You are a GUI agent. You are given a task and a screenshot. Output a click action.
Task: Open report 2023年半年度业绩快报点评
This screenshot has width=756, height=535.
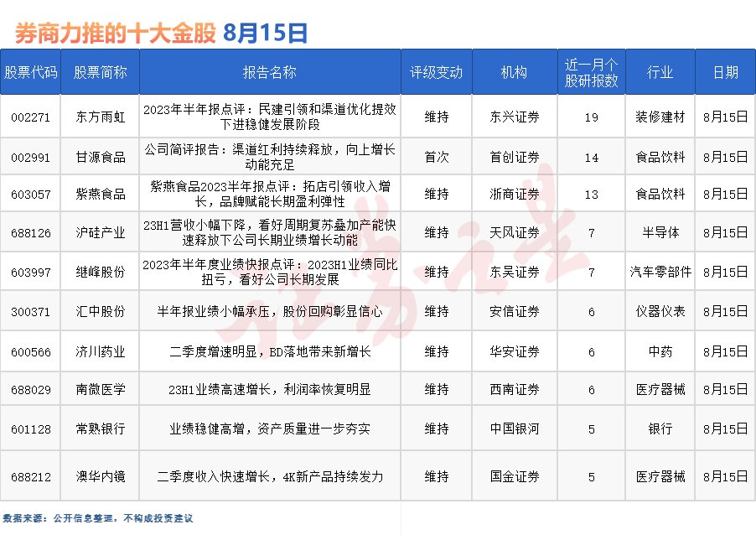pyautogui.click(x=270, y=272)
